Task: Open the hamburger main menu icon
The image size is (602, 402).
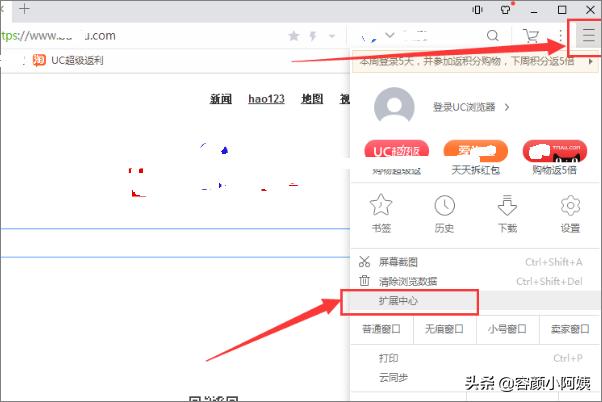Action: pyautogui.click(x=587, y=36)
